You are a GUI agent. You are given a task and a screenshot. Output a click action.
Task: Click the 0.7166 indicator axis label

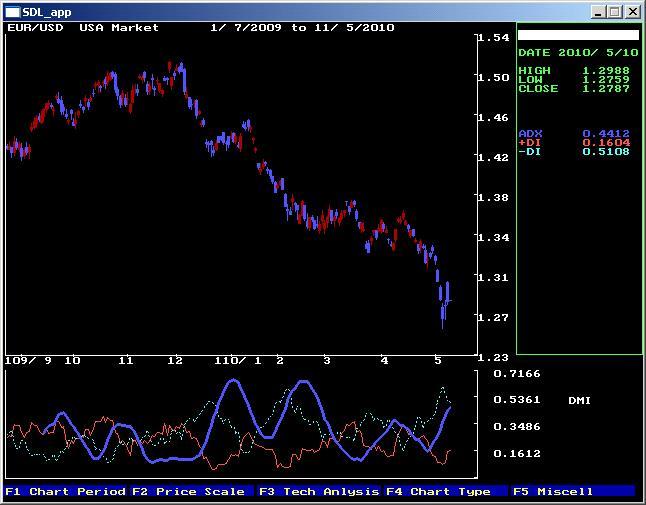517,374
